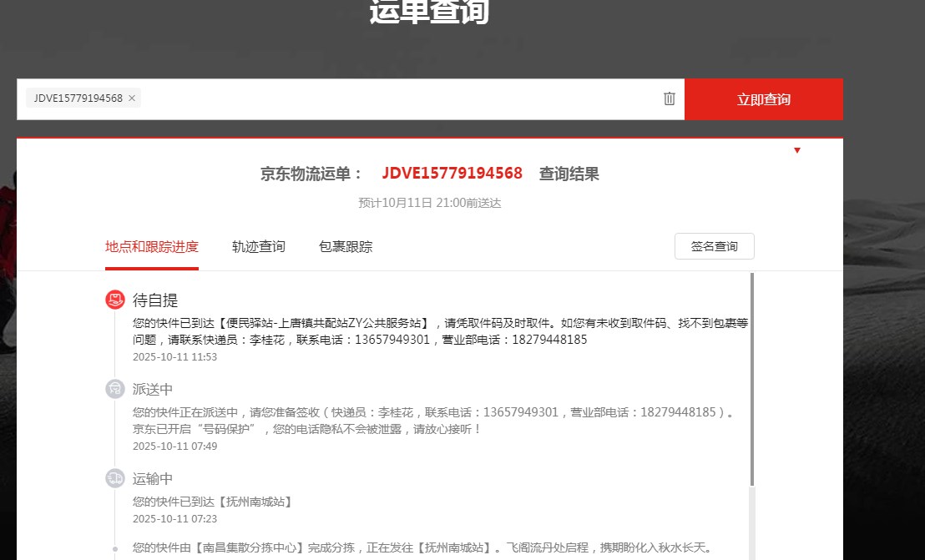This screenshot has width=925, height=560.
Task: Click the 预计10月11日 21:00前送达 delivery estimate
Action: pos(429,203)
